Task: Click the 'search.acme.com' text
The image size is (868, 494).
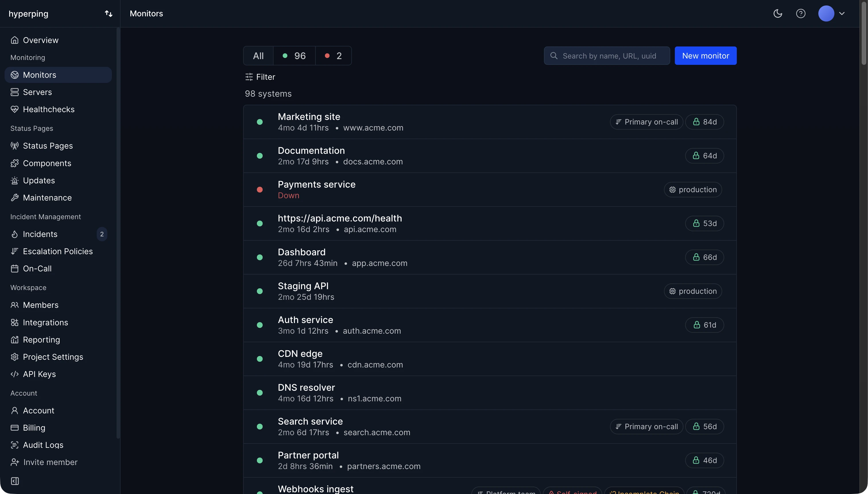Action: click(x=377, y=433)
